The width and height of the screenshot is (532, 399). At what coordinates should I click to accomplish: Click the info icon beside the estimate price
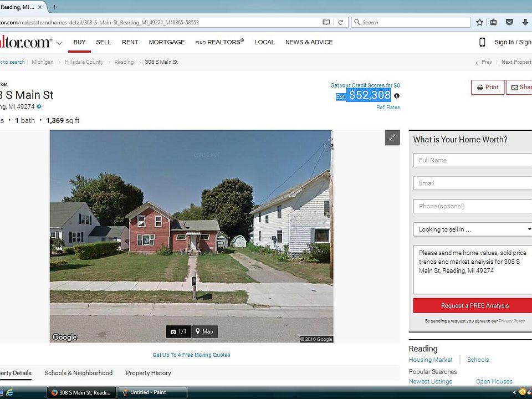click(397, 96)
